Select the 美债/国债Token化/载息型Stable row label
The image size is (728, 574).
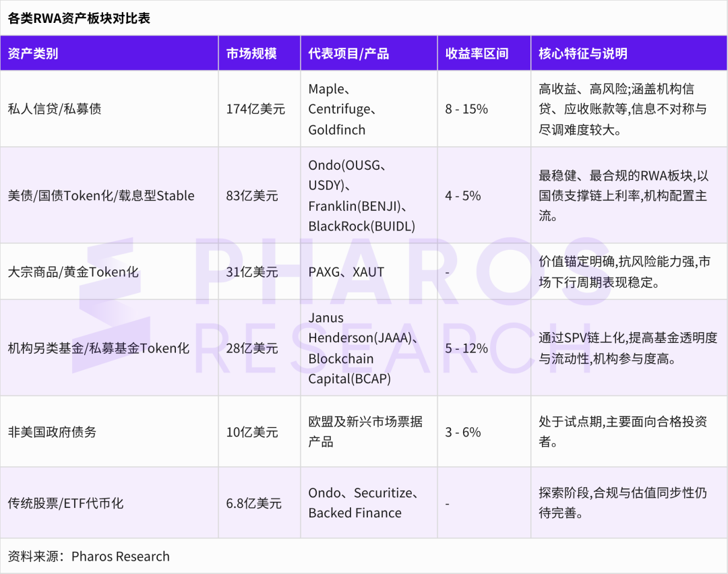click(101, 196)
